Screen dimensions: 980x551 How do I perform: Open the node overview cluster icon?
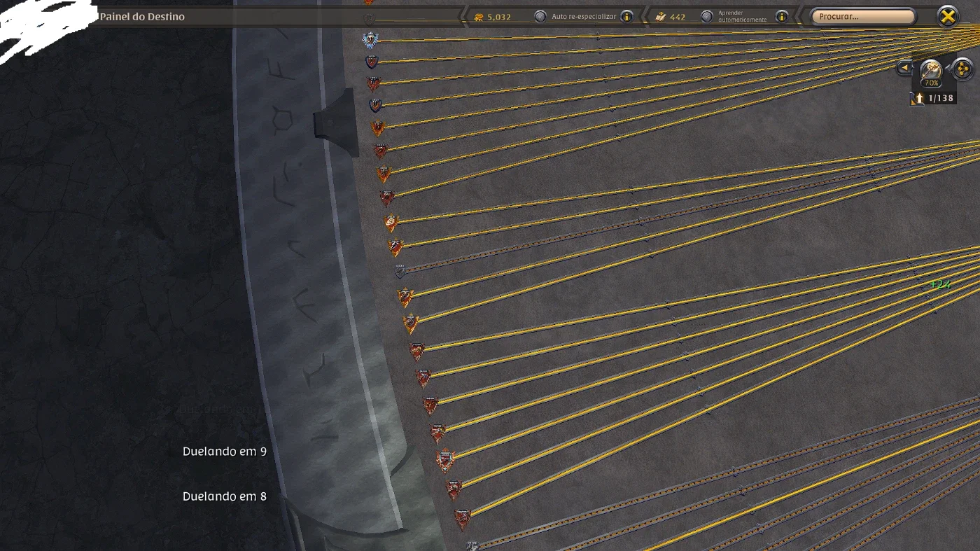point(963,69)
